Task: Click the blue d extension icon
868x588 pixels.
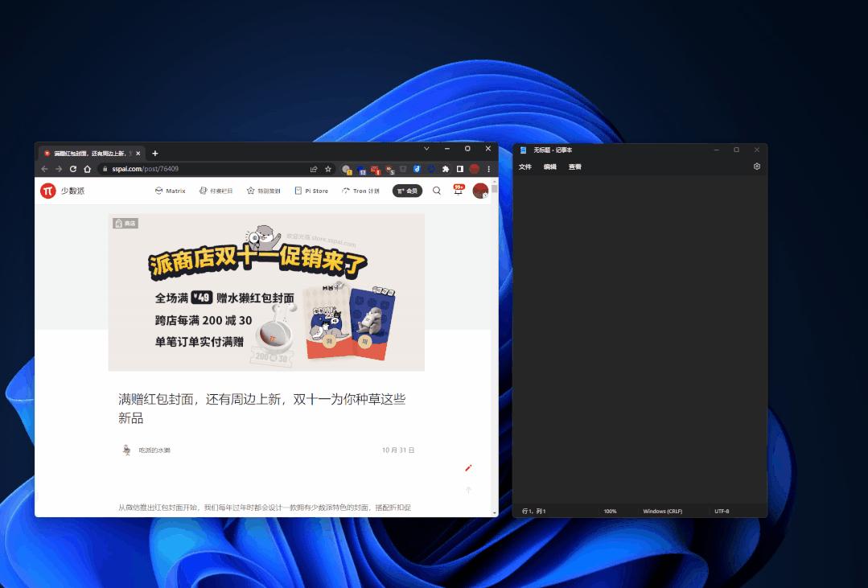Action: tap(417, 169)
